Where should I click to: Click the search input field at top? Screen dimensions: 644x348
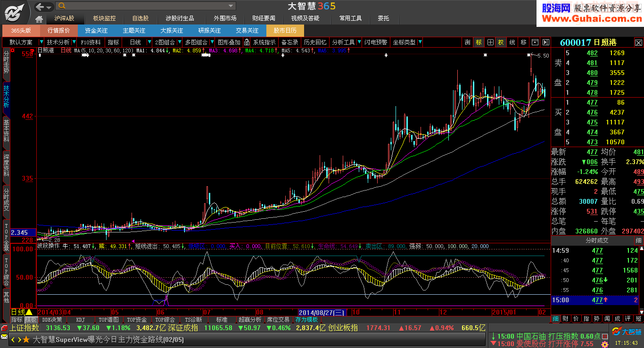click(x=145, y=6)
